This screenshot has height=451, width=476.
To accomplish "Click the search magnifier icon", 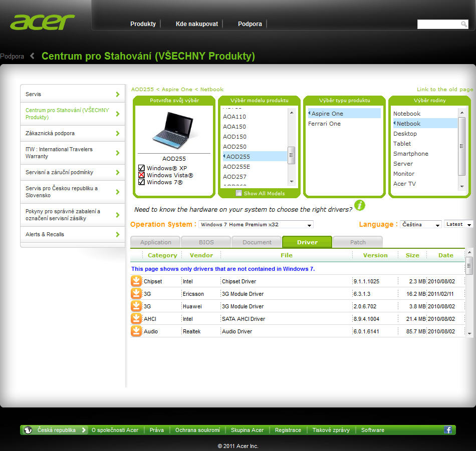I will (463, 24).
